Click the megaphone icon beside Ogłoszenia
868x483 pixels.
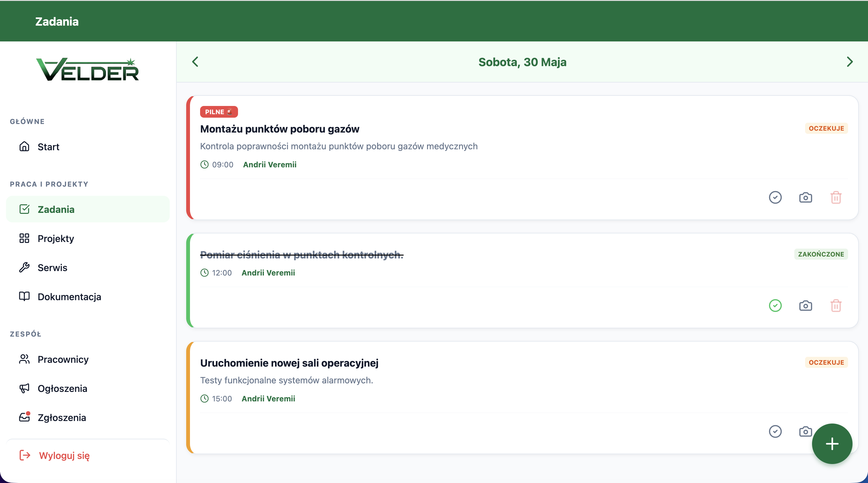(x=24, y=388)
